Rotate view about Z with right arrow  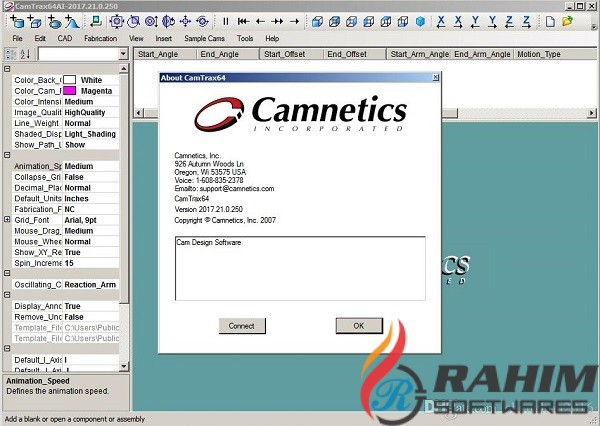tap(527, 22)
